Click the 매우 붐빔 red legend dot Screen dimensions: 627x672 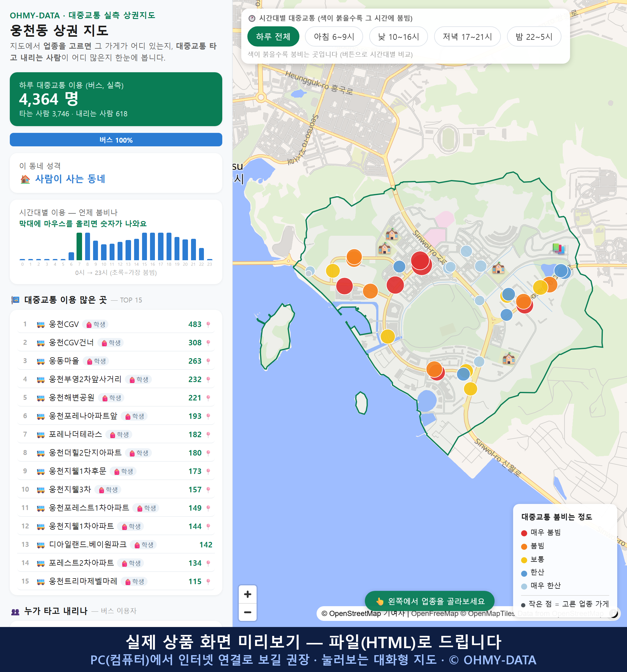[x=524, y=533]
